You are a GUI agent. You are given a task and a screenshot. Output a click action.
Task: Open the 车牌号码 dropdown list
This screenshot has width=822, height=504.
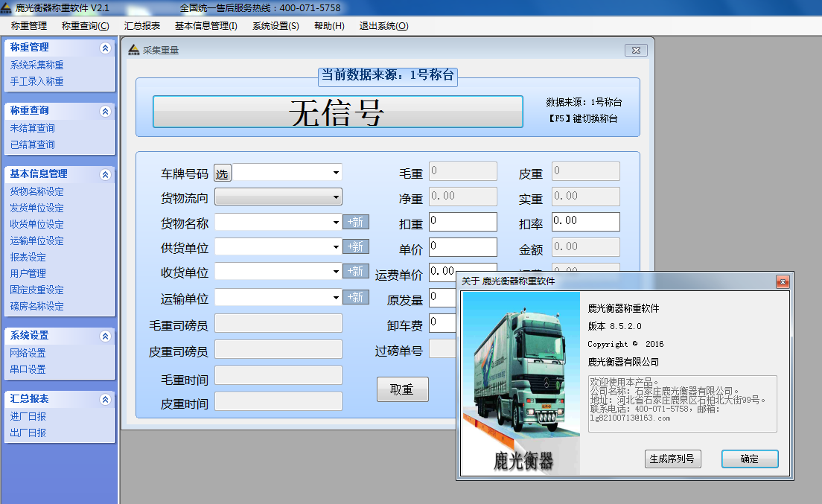(x=334, y=172)
